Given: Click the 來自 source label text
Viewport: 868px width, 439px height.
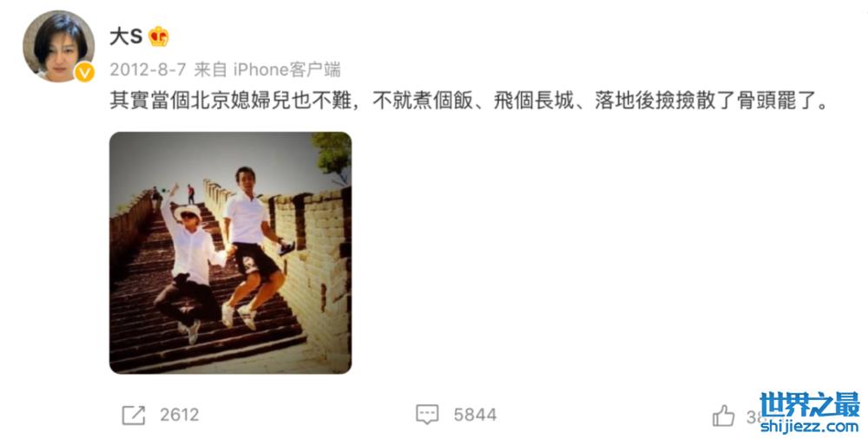Looking at the screenshot, I should pyautogui.click(x=210, y=69).
